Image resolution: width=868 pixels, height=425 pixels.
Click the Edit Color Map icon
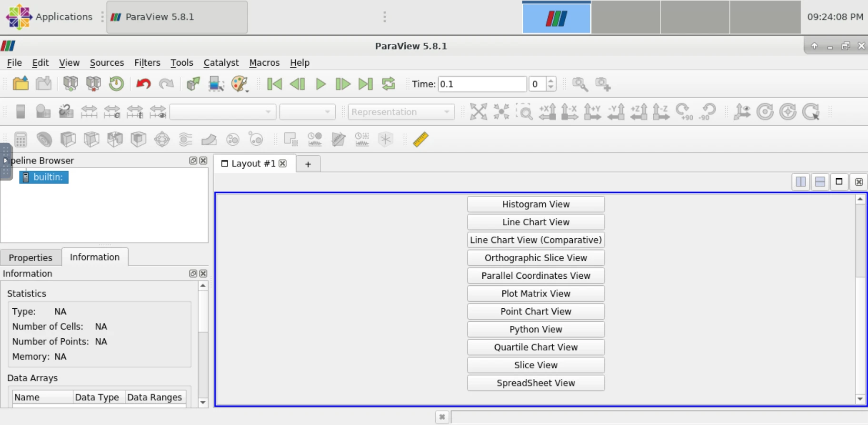[x=43, y=111]
